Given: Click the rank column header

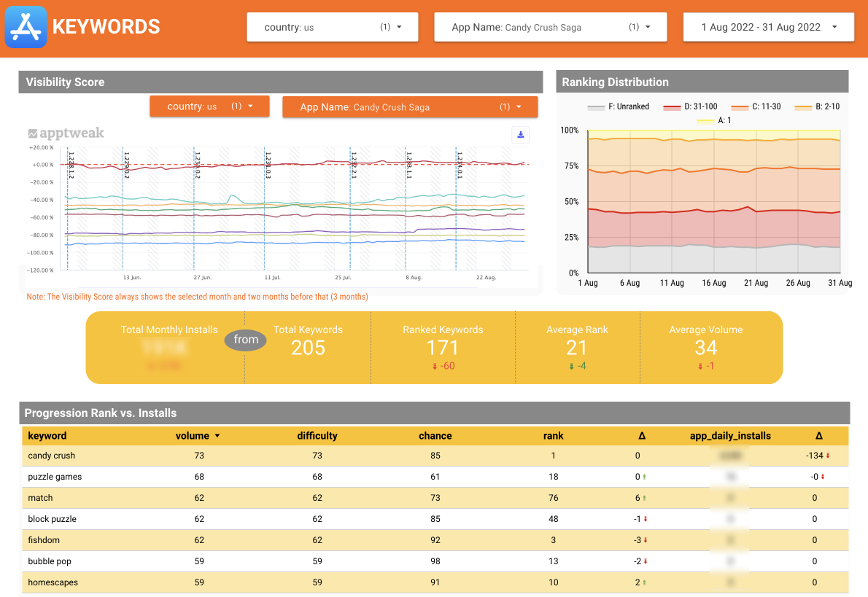Looking at the screenshot, I should point(553,435).
